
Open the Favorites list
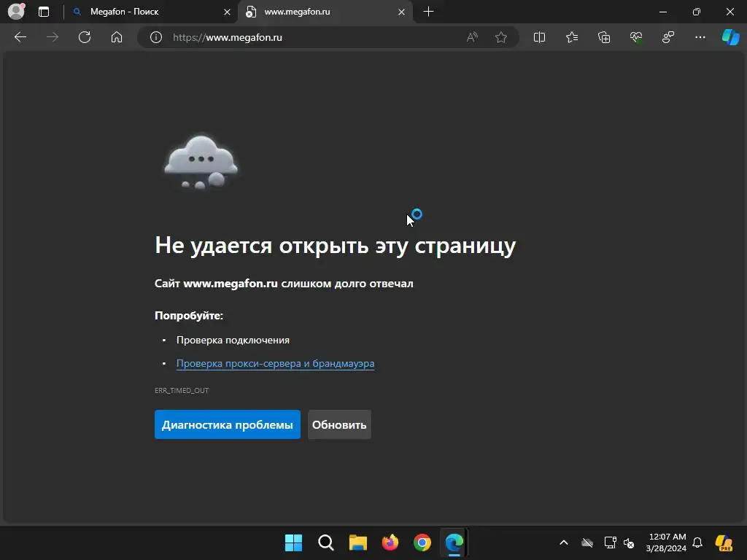click(572, 37)
